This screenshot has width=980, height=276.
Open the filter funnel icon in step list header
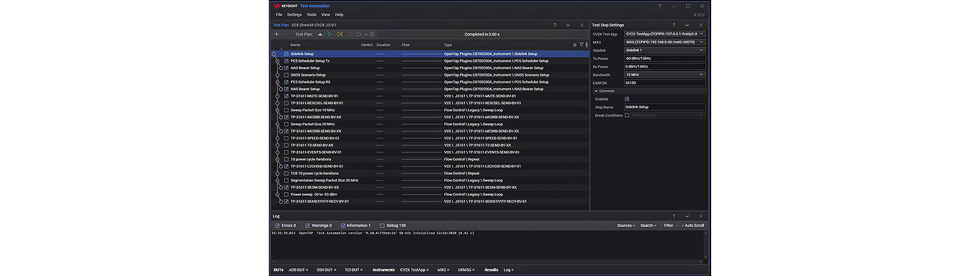tap(581, 45)
